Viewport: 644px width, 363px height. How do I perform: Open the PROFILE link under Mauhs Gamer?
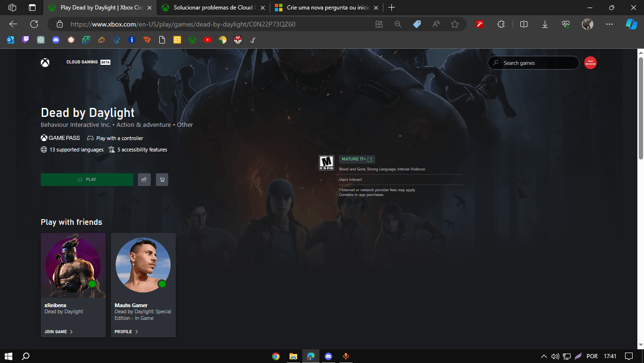pos(126,332)
